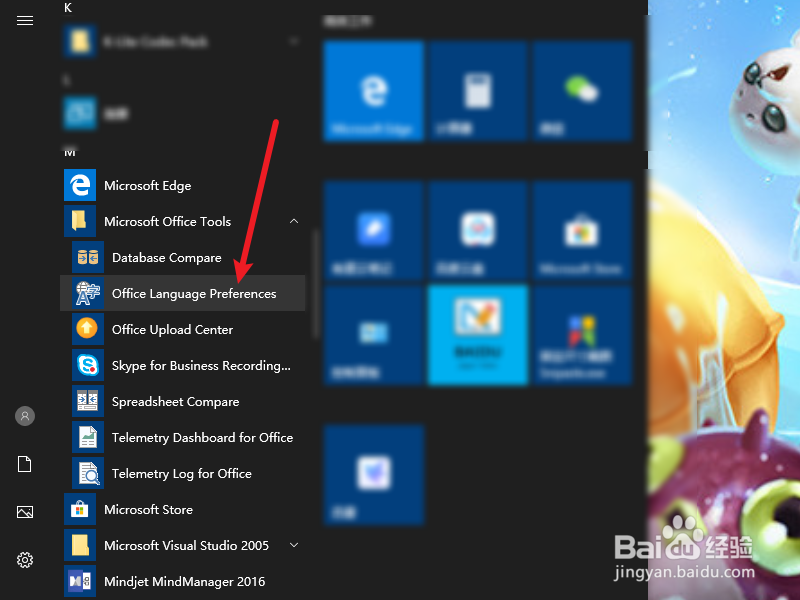Click the Spreadsheet Compare icon
Image resolution: width=800 pixels, height=600 pixels.
coord(88,401)
